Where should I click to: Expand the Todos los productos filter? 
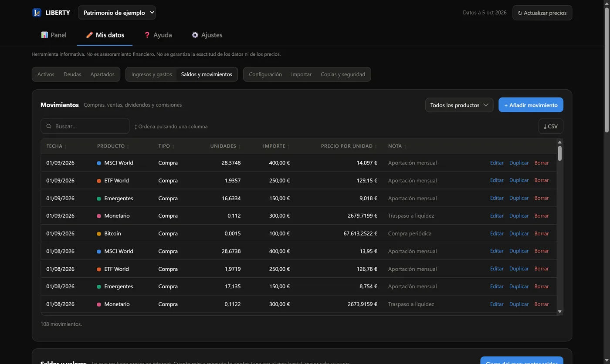[x=459, y=105]
